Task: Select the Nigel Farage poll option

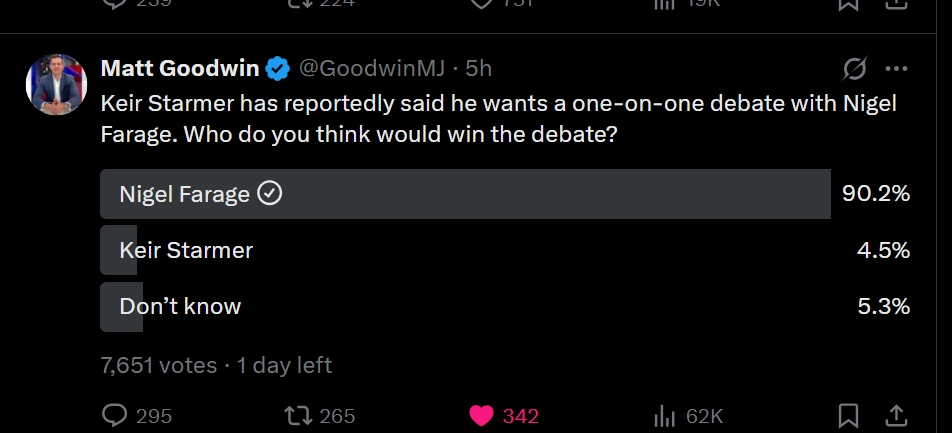Action: tap(465, 194)
